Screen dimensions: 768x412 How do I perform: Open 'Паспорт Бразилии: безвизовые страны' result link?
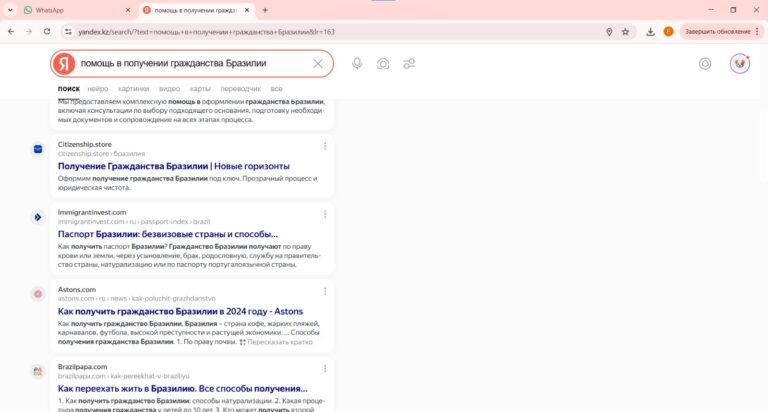pos(167,234)
